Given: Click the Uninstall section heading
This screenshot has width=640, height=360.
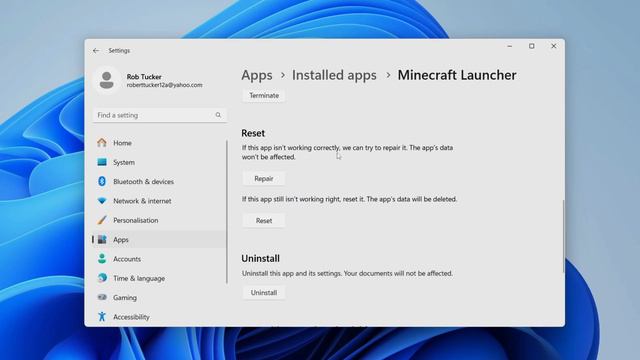Looking at the screenshot, I should tap(260, 258).
